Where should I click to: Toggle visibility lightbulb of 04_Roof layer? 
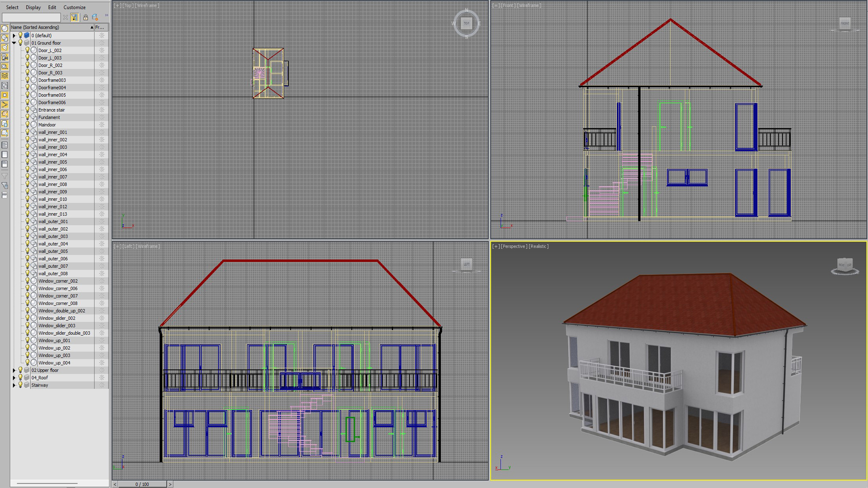(20, 377)
